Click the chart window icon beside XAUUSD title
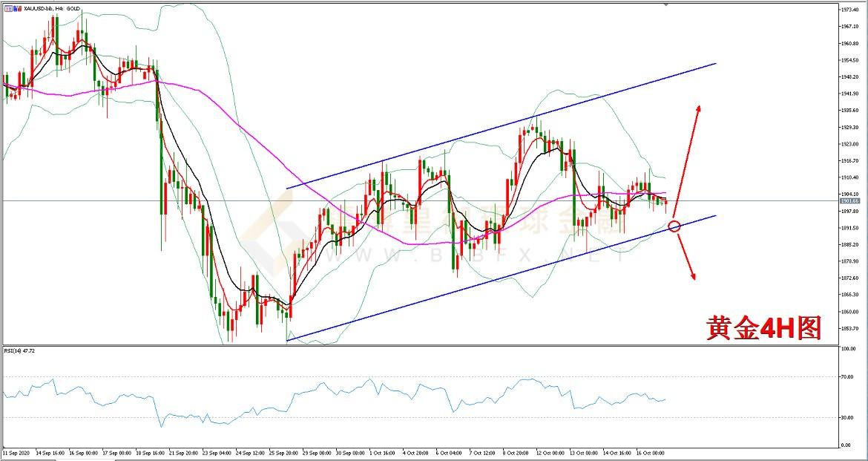Viewport: 868px width, 461px height. pos(7,9)
